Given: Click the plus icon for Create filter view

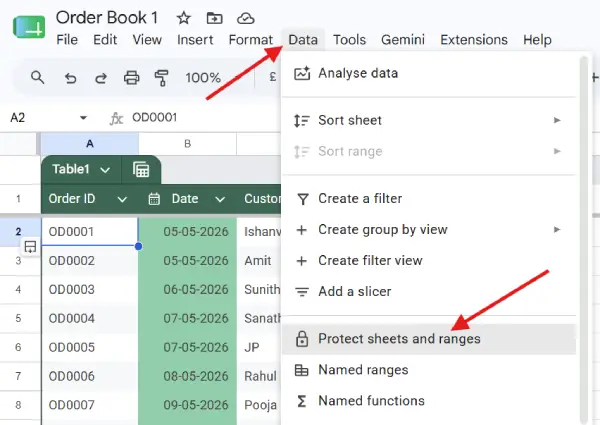Looking at the screenshot, I should 302,261.
